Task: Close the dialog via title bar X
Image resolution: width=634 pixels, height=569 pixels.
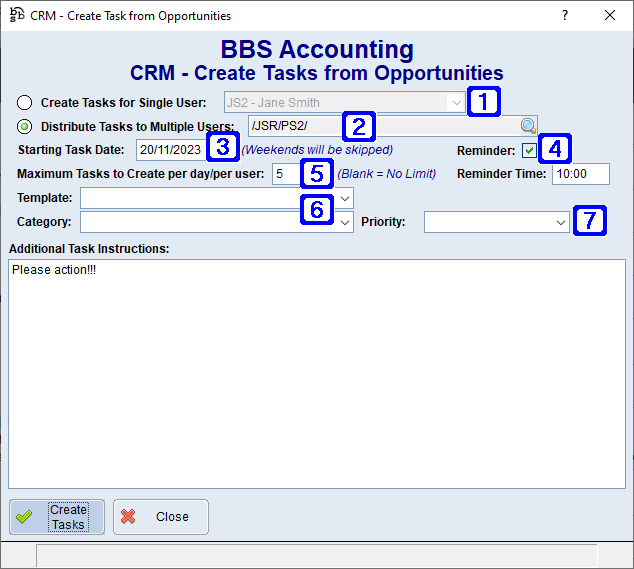Action: [610, 15]
